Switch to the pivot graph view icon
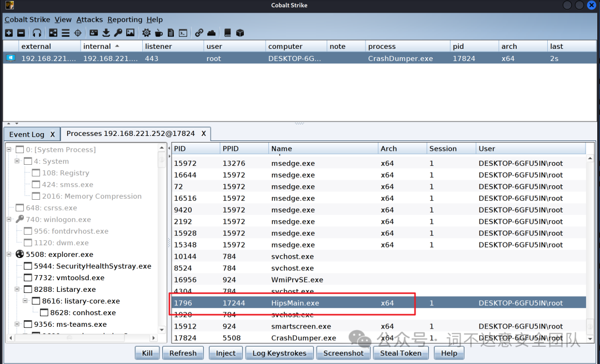 tap(53, 33)
